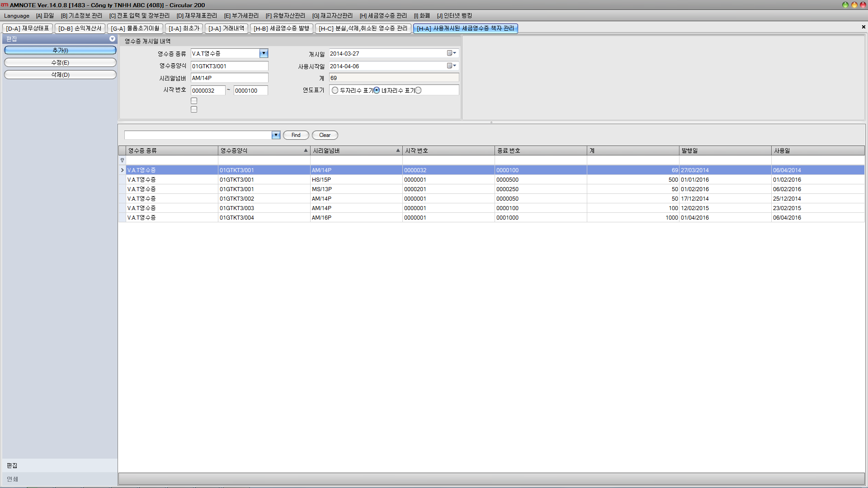
Task: Select the 네자리수 표기 radio button
Action: pos(377,90)
